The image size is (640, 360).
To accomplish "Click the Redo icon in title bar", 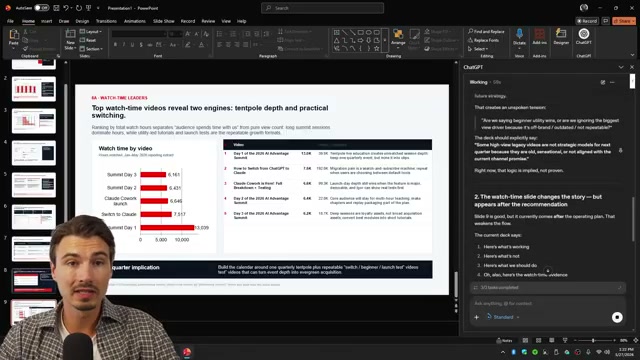I will pyautogui.click(x=79, y=8).
